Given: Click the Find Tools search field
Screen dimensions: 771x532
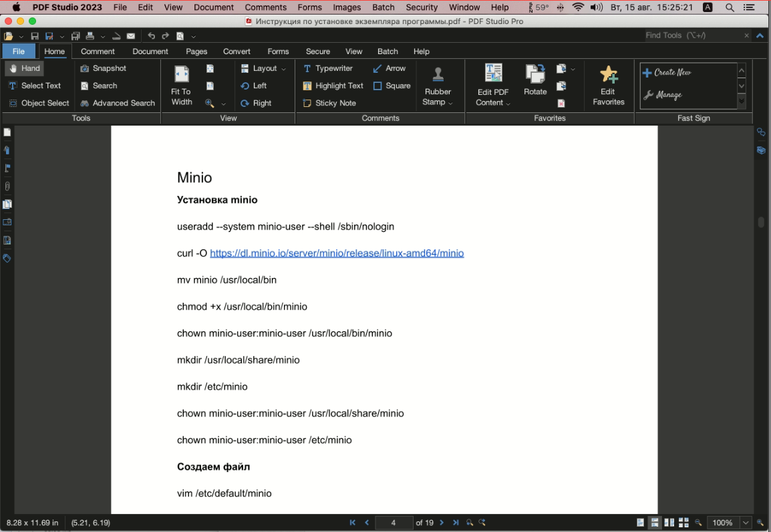Looking at the screenshot, I should tap(692, 35).
